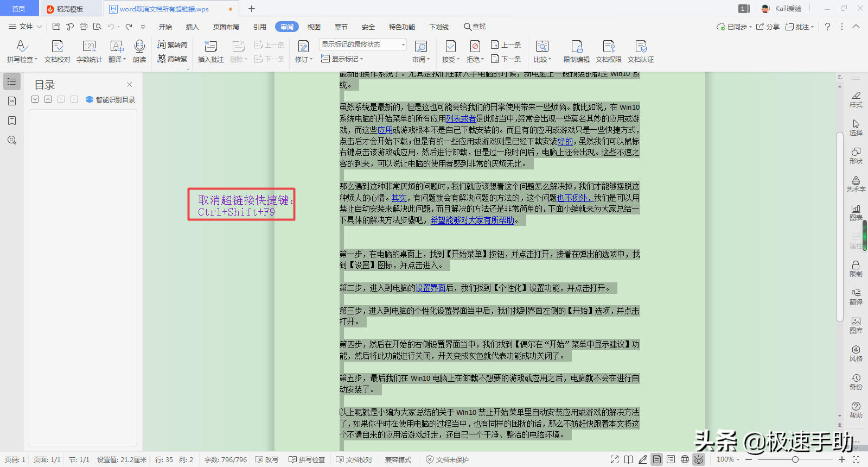This screenshot has height=467, width=868.
Task: Run document proofreading (文档校对)
Action: (58, 52)
